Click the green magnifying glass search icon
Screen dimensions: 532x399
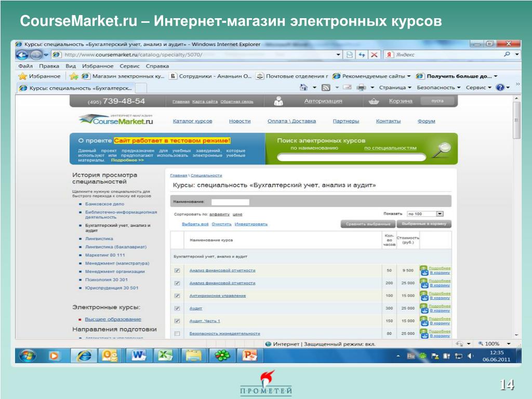(x=442, y=150)
